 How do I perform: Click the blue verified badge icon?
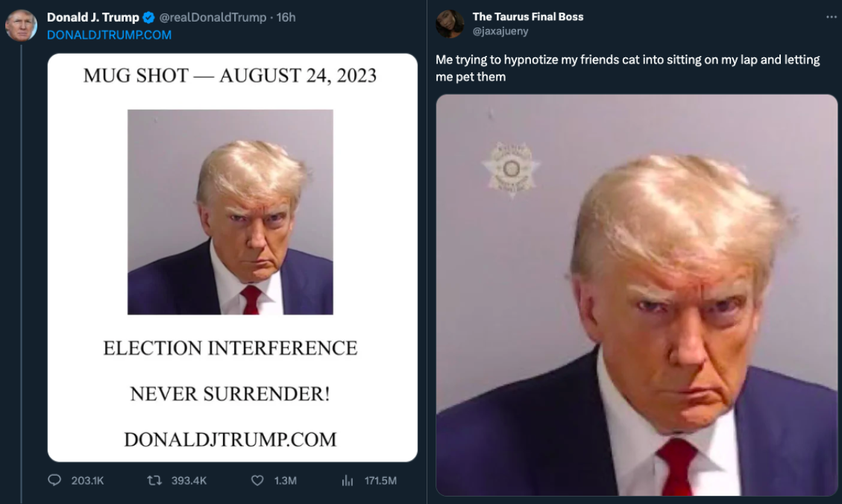[x=148, y=18]
